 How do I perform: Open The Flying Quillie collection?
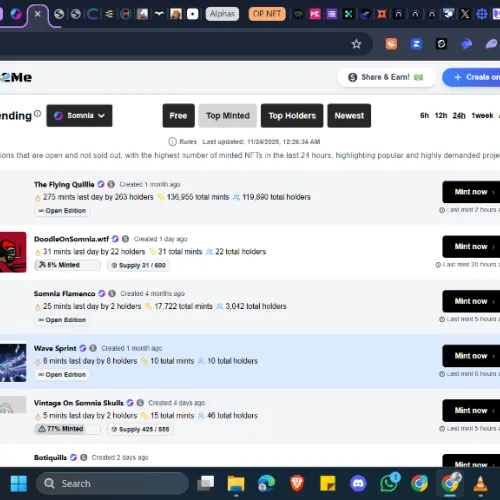pos(64,184)
